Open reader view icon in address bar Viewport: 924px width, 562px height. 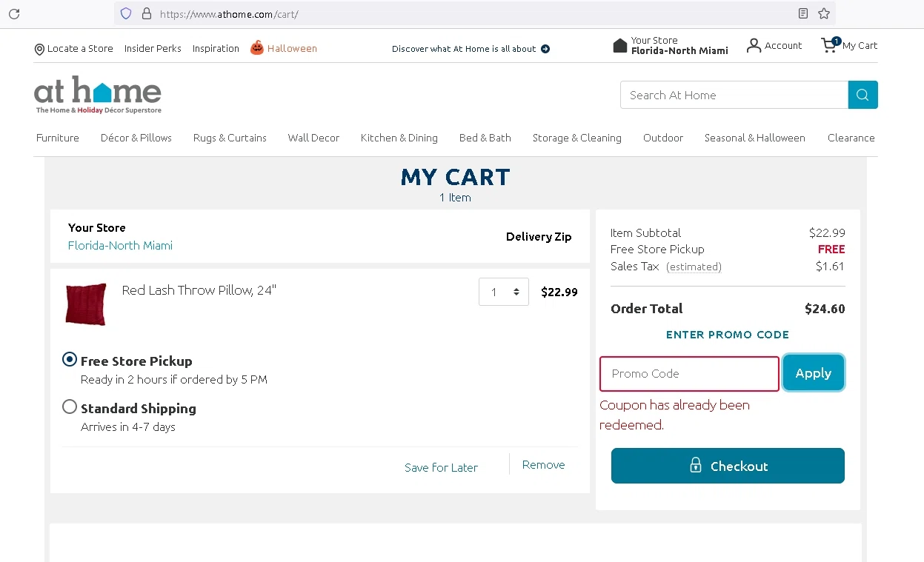pos(803,13)
